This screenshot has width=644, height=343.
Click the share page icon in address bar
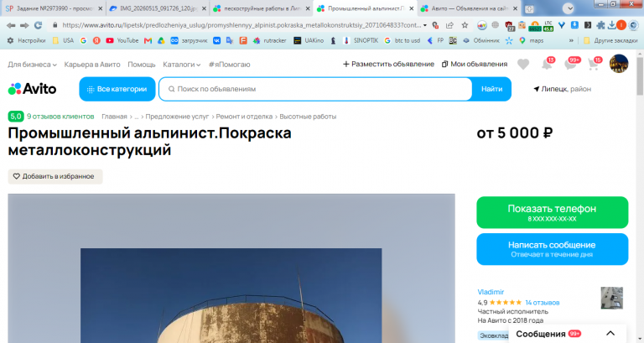449,25
